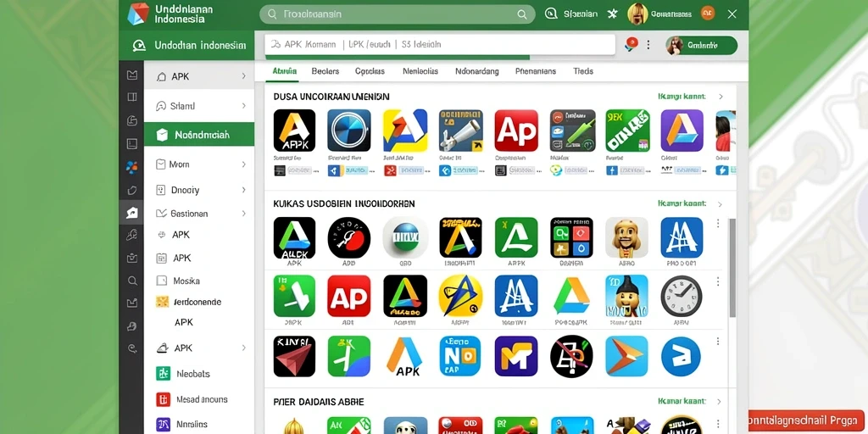Screen dimensions: 868x434
Task: Open the yellow and blue A app icon
Action: coord(405,131)
